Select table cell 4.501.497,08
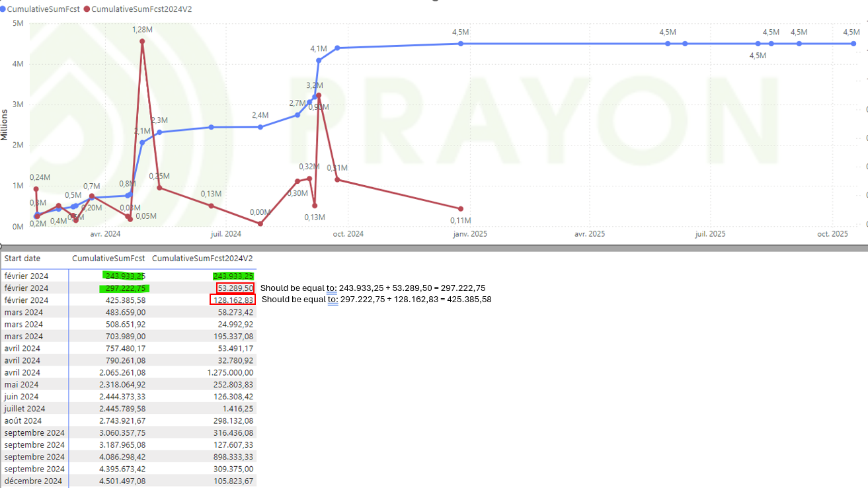 point(122,481)
